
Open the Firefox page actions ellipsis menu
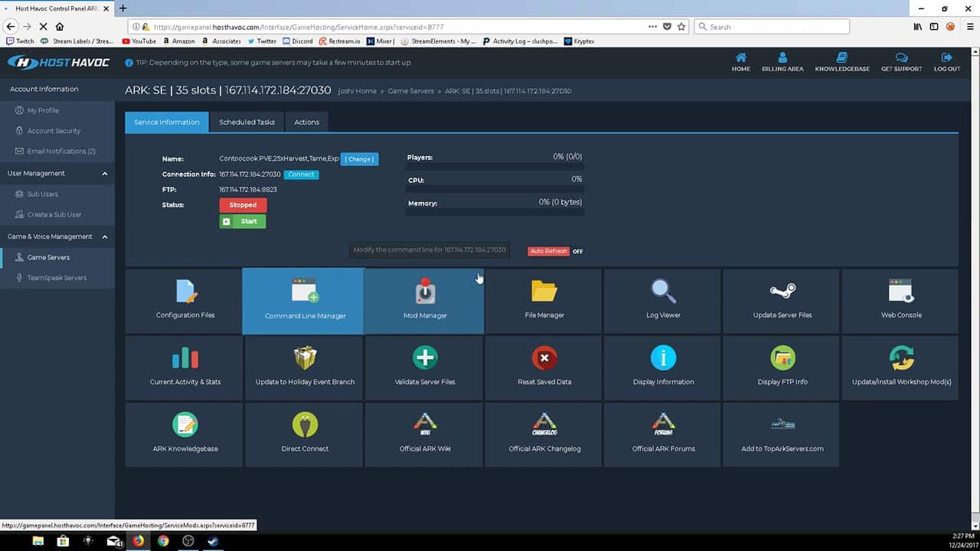coord(652,27)
